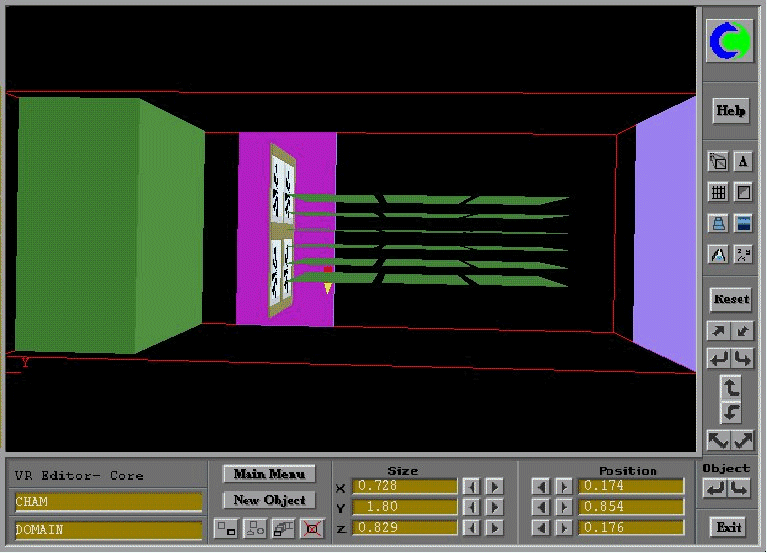
Task: Open the Help button
Action: (730, 110)
